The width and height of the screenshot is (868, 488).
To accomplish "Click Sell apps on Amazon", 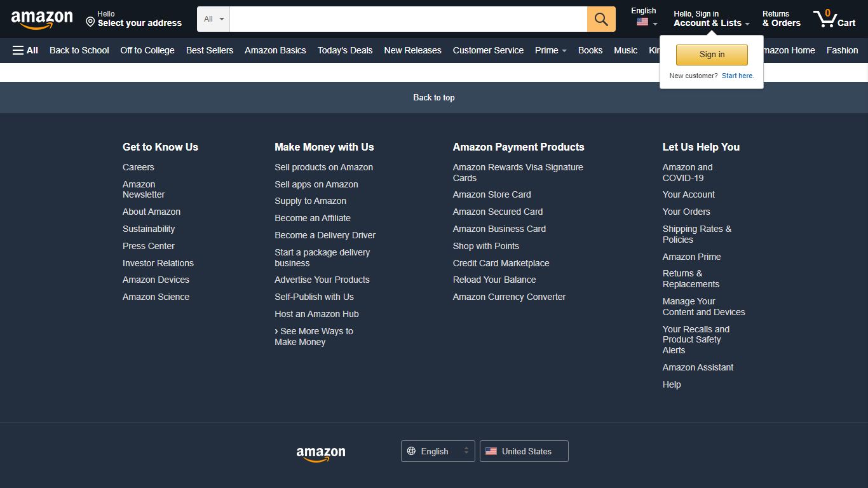I will click(316, 184).
